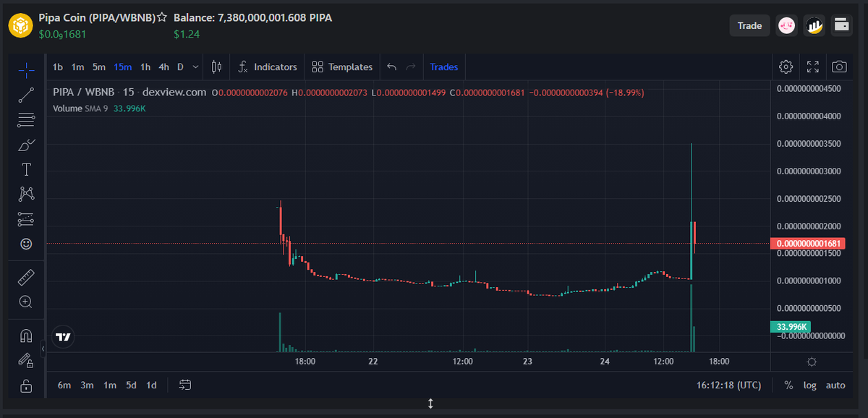Take a chart snapshot with camera icon
868x418 pixels.
coord(839,67)
